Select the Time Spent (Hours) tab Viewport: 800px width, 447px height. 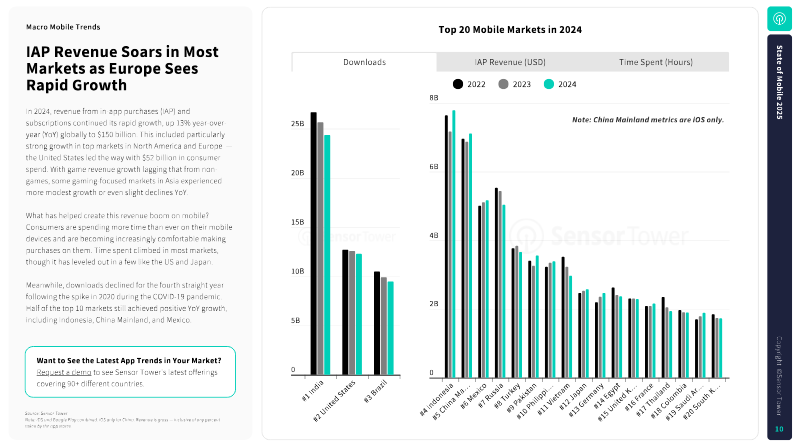tap(656, 62)
